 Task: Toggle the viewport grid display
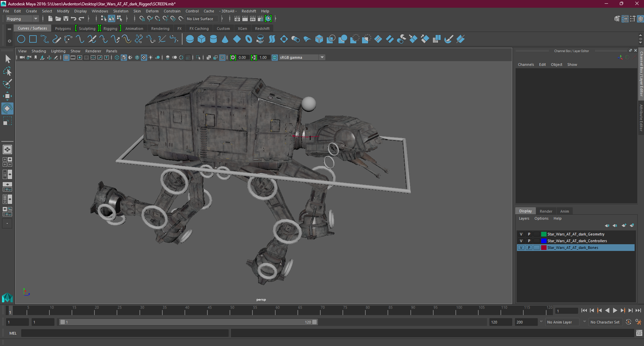[x=66, y=57]
